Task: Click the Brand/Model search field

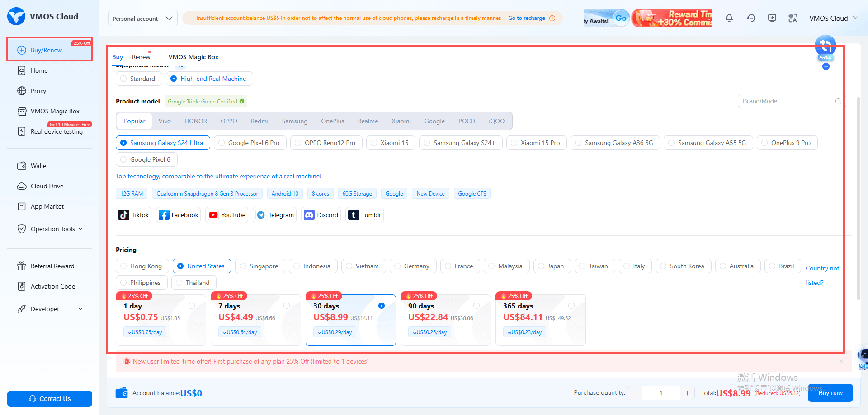Action: click(x=787, y=101)
